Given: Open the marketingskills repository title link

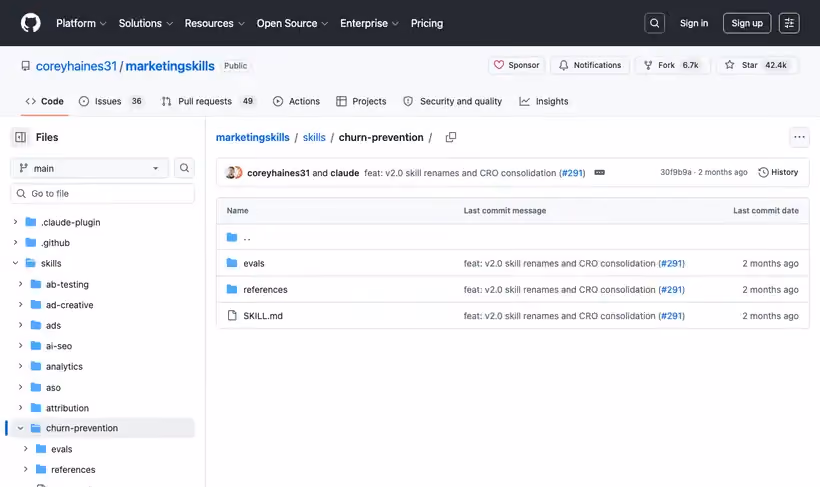Looking at the screenshot, I should pos(170,66).
